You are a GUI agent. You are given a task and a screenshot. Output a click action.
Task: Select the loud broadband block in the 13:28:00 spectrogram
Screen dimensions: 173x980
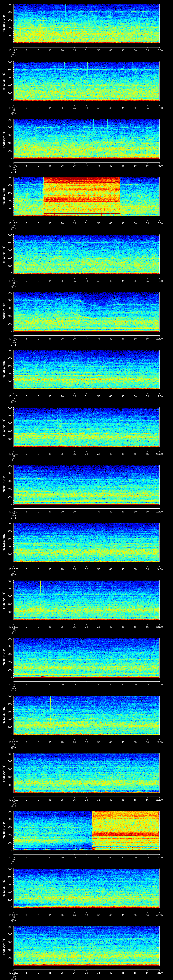pos(126,830)
